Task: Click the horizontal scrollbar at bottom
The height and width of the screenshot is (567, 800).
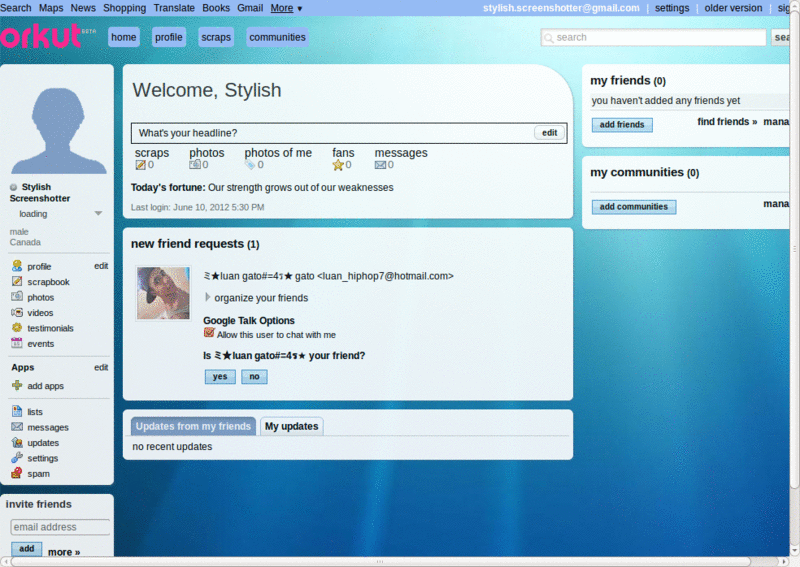Action: 380,561
